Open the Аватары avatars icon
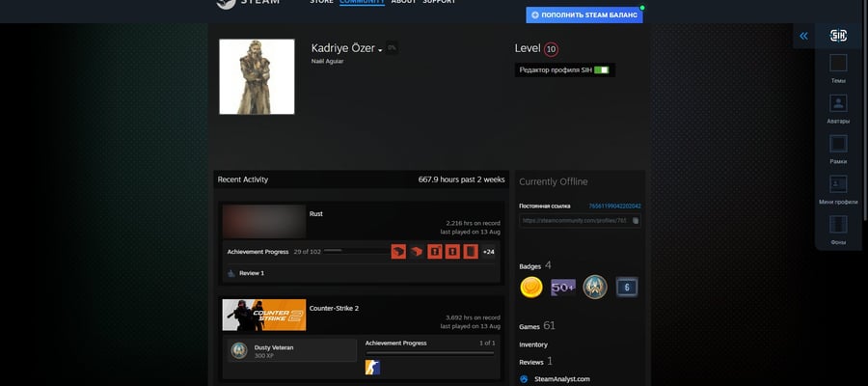This screenshot has width=868, height=386. click(838, 103)
